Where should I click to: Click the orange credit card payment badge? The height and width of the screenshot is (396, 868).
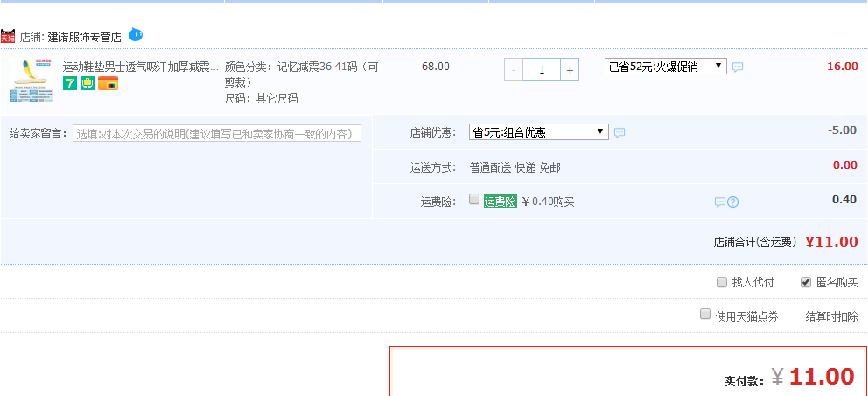(x=108, y=83)
